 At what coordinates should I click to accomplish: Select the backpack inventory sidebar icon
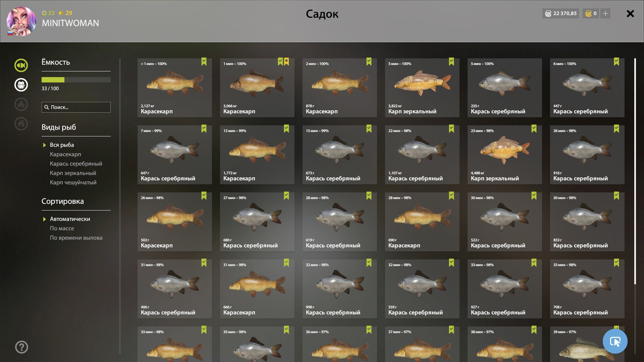tap(21, 85)
